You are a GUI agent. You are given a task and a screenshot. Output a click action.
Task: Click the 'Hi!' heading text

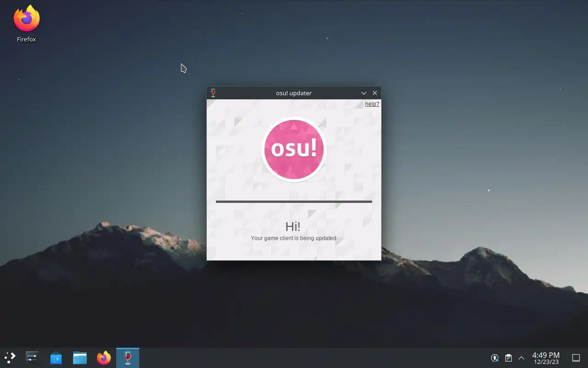[x=293, y=226]
